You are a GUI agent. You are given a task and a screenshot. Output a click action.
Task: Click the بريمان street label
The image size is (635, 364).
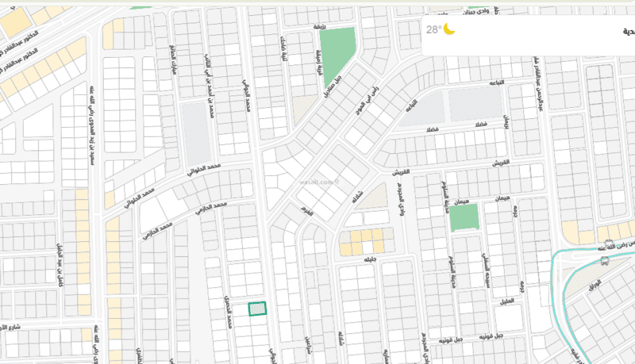pyautogui.click(x=506, y=122)
